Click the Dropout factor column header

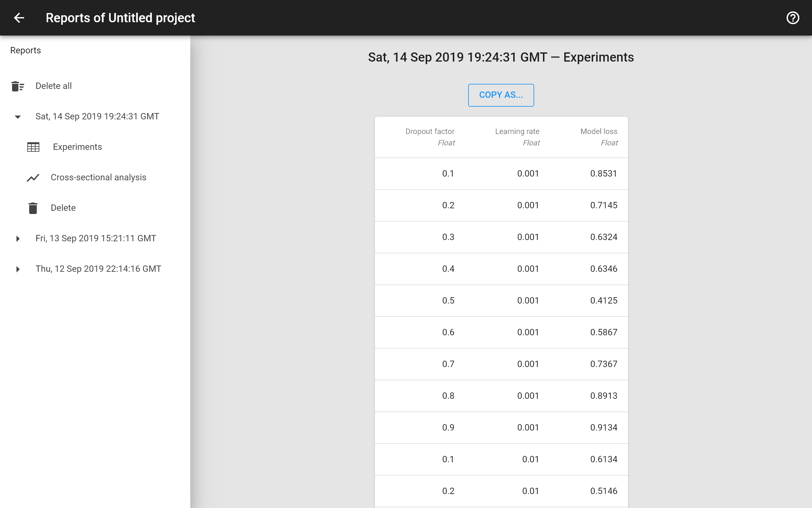click(430, 137)
